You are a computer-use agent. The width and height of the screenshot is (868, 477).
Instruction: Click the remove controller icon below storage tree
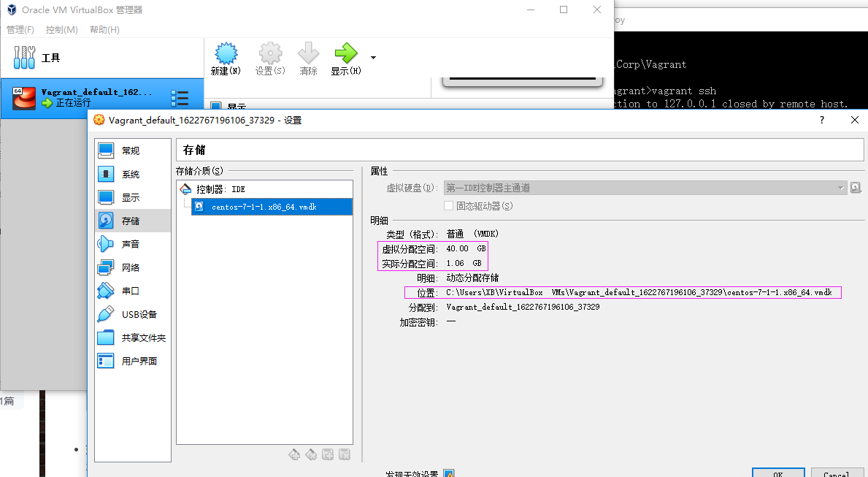point(311,455)
